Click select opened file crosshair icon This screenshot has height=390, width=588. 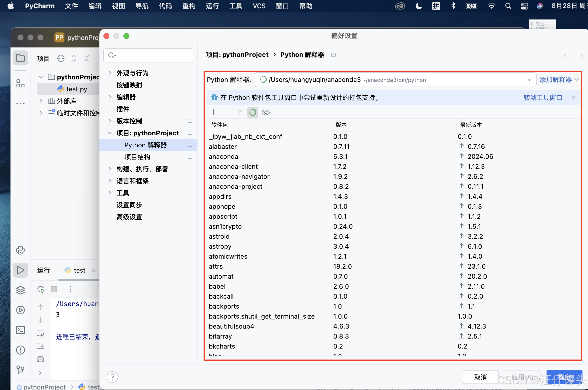coord(61,58)
